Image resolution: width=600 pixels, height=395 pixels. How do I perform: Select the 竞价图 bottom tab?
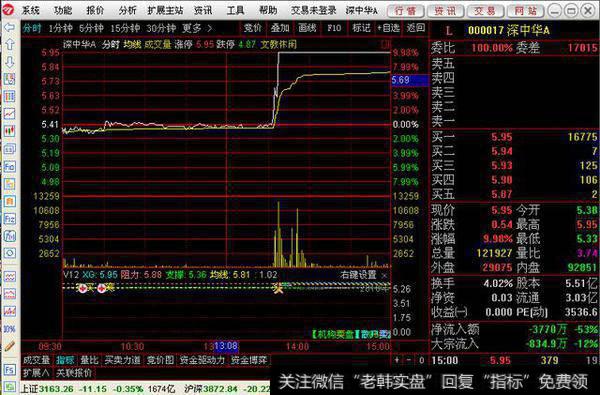tap(160, 360)
